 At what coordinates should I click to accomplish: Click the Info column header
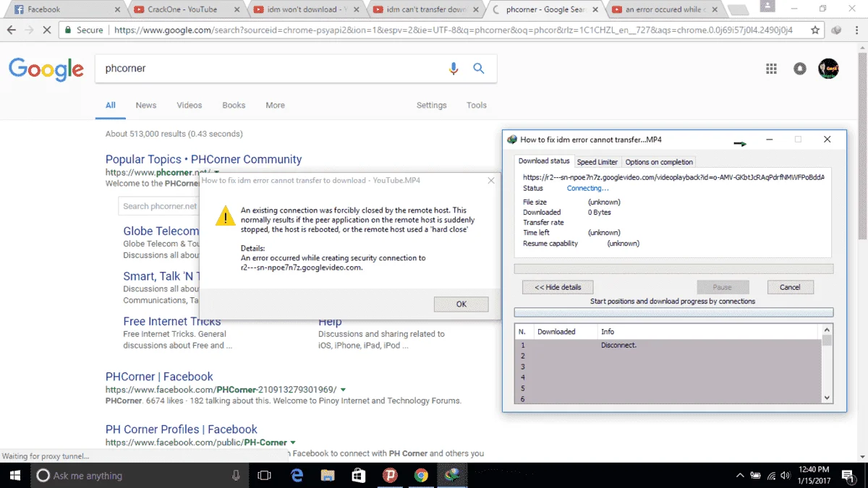click(709, 332)
